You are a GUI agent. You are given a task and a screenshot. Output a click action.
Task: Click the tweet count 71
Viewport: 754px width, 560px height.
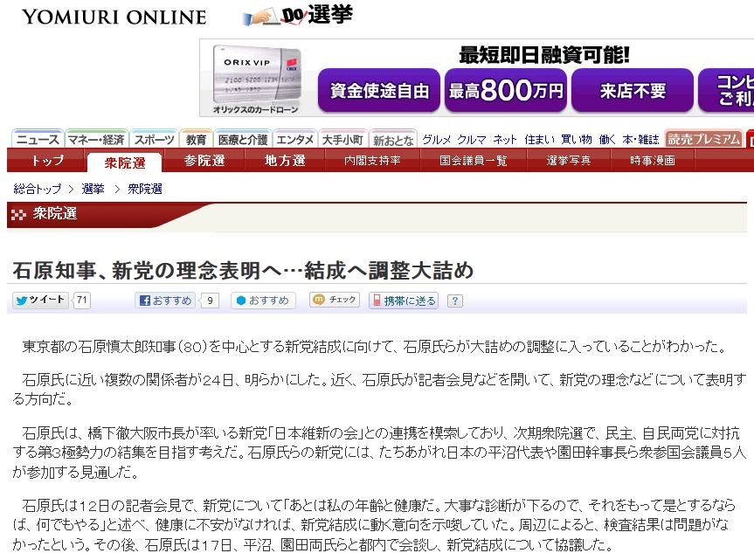click(x=82, y=300)
